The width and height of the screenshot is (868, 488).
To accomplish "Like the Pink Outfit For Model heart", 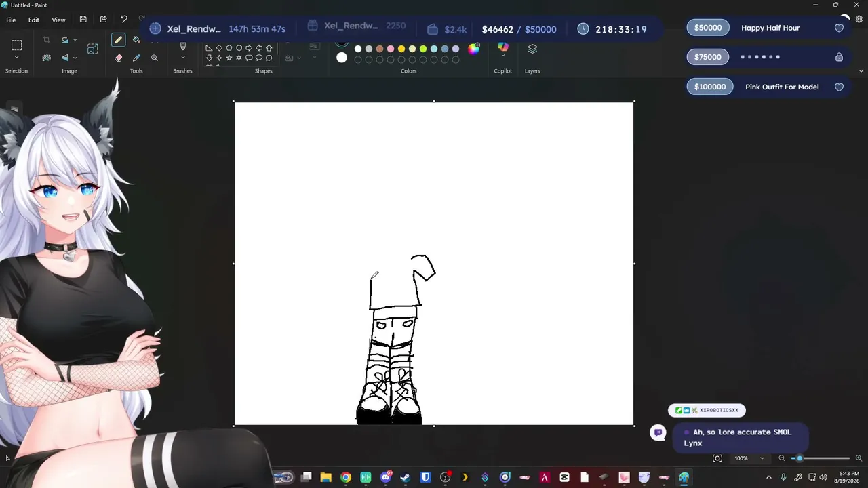I will pos(839,87).
